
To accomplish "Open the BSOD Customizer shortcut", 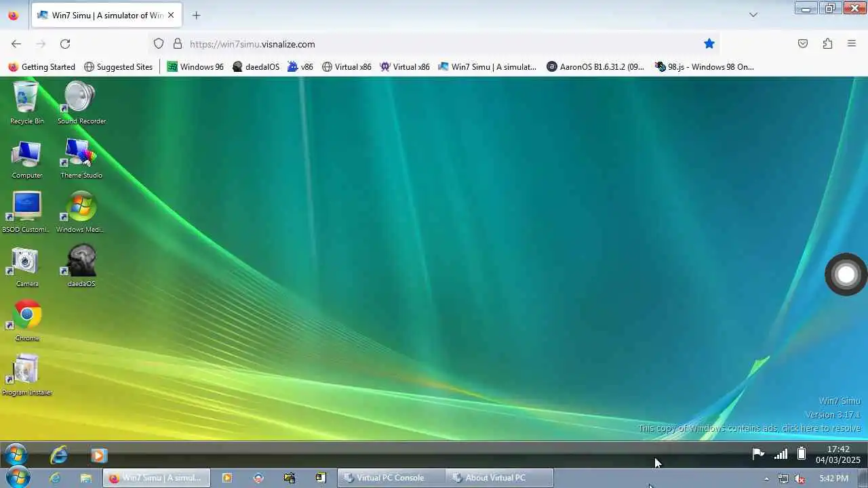I will pos(26,213).
